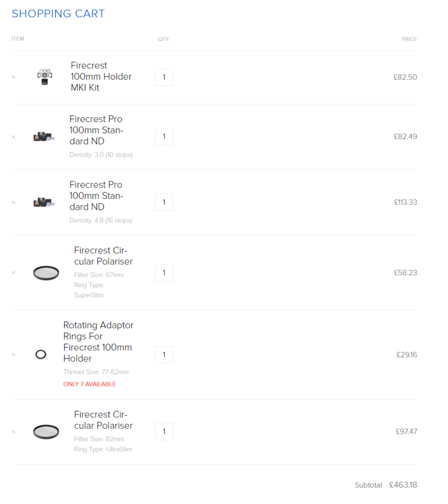
Task: Remove the 82mm Circular Polariser item
Action: point(14,432)
